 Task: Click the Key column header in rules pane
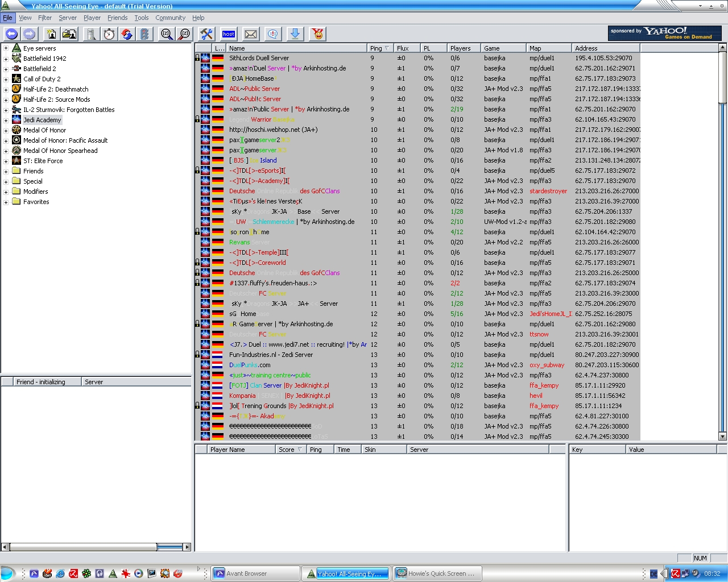point(597,450)
